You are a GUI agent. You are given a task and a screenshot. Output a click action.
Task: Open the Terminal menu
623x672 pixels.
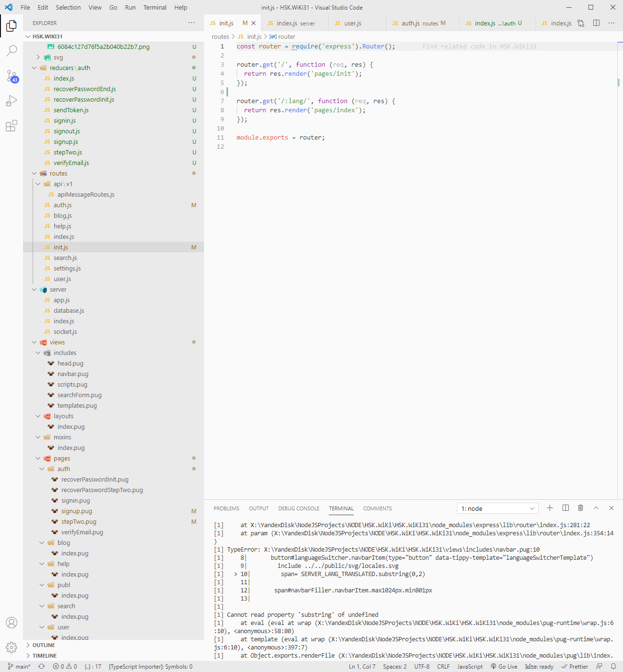click(155, 7)
